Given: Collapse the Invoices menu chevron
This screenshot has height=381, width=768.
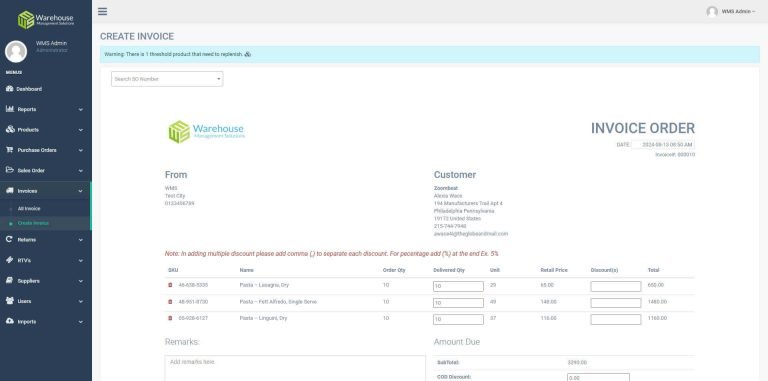Looking at the screenshot, I should tap(81, 191).
